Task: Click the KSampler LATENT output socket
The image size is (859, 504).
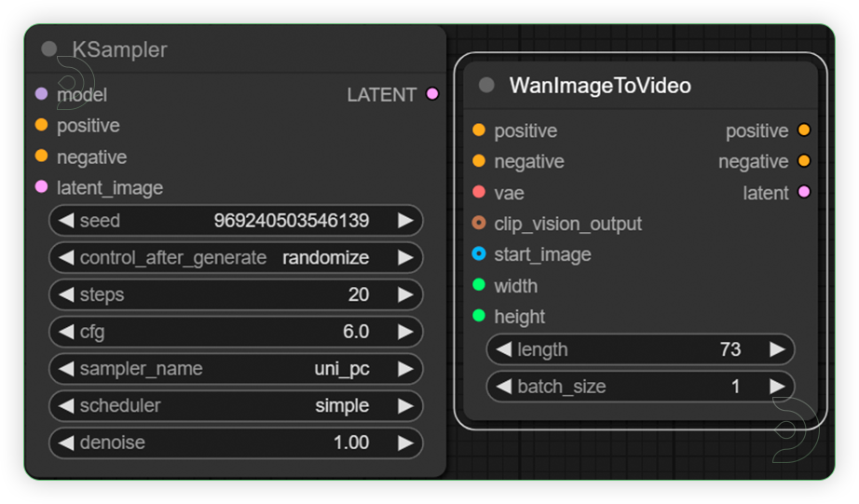Action: tap(432, 94)
